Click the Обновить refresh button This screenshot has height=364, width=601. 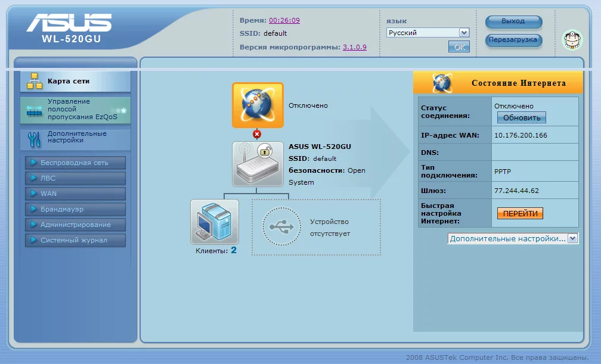521,117
